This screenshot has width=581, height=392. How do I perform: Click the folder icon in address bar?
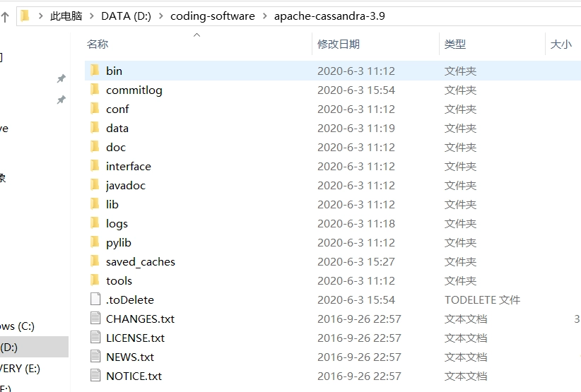(x=25, y=16)
